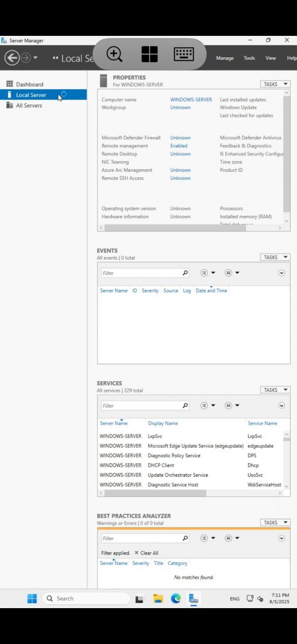
Task: Open the Events TASKS dropdown
Action: 275,257
